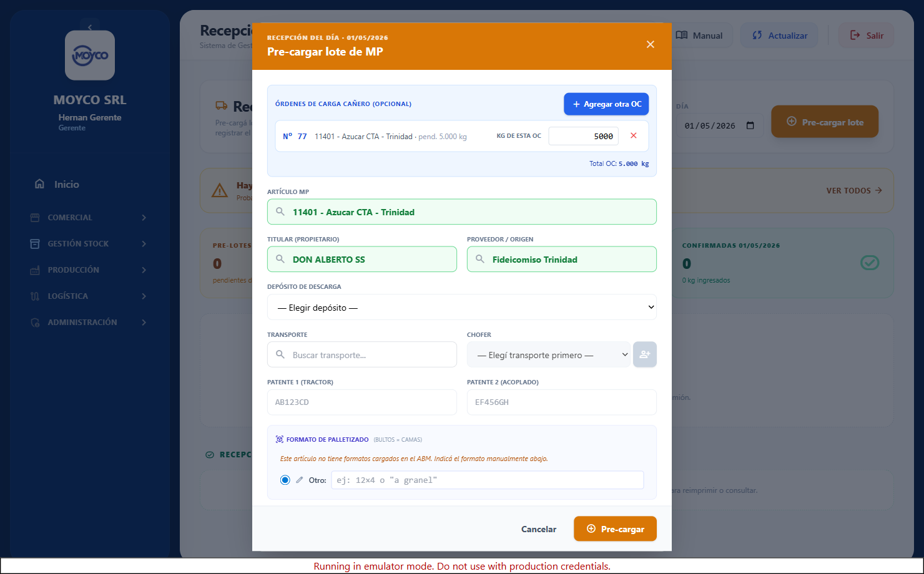
Task: Click the search icon in Proveedor field
Action: pos(480,260)
